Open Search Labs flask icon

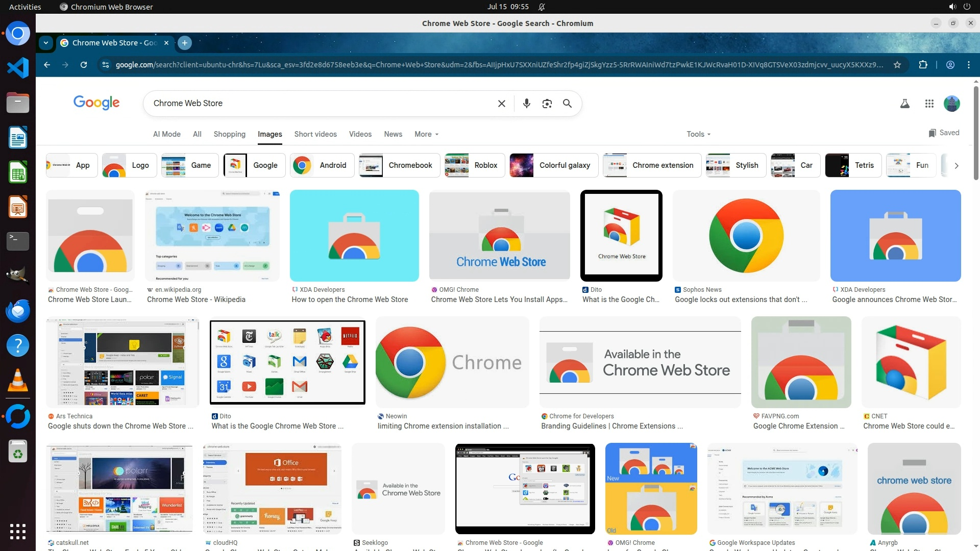pyautogui.click(x=904, y=104)
